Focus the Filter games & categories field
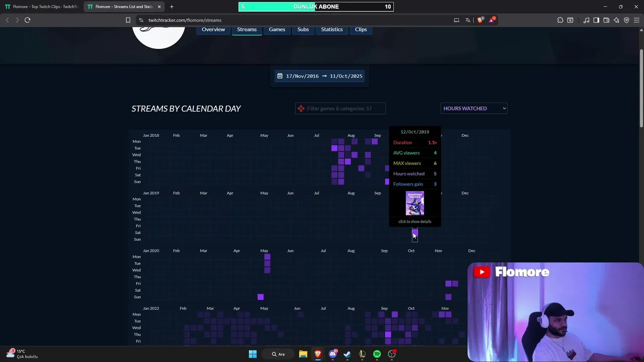This screenshot has width=644, height=362. pyautogui.click(x=340, y=109)
